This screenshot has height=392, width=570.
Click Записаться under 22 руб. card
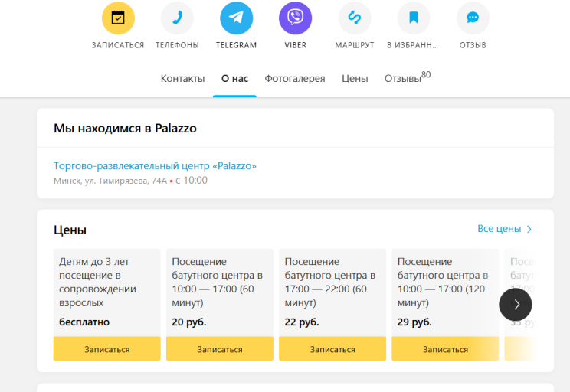[x=332, y=349]
